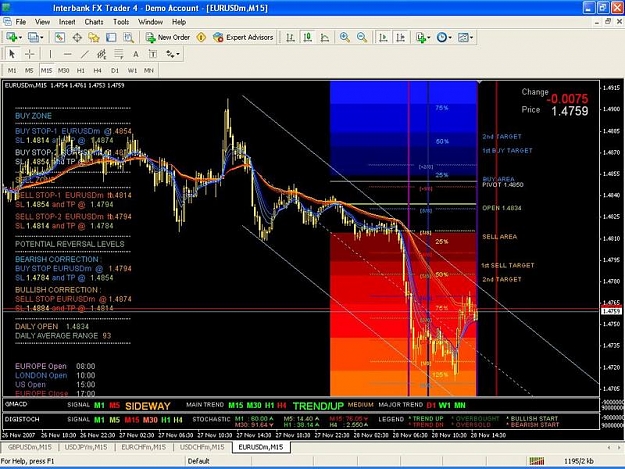Open the Data Window crosshair-target icon
625x469 pixels.
tap(77, 37)
